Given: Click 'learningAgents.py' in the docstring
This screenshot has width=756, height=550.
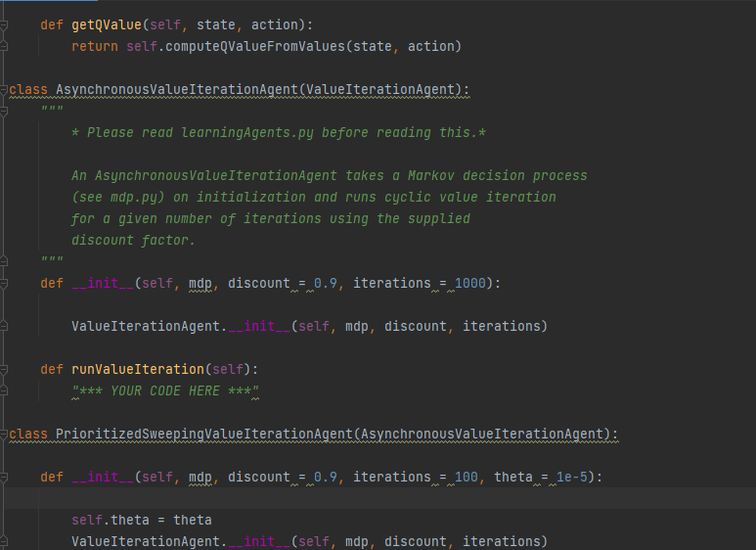Looking at the screenshot, I should (x=247, y=133).
